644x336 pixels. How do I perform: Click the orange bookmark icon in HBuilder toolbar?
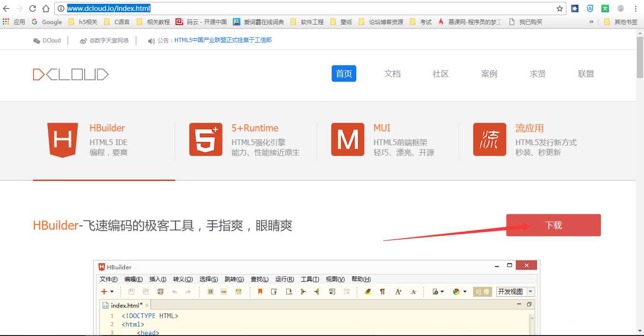coord(260,292)
